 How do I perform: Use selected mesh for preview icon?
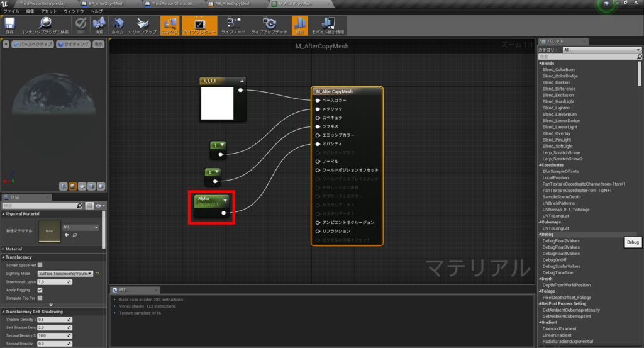click(101, 186)
